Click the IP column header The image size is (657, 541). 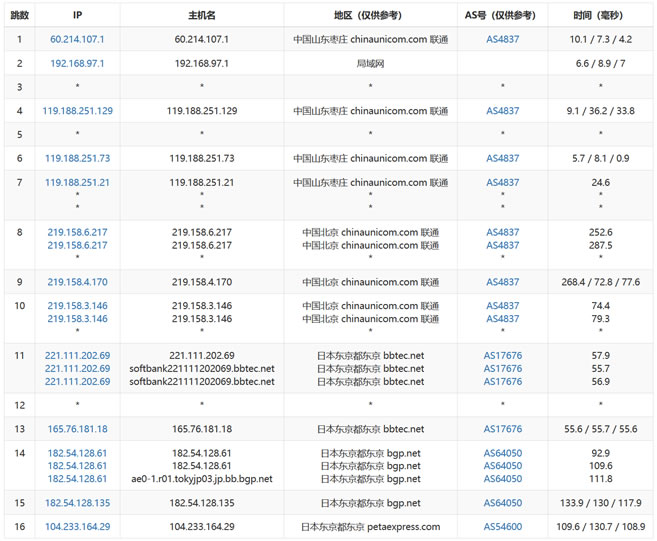[x=78, y=16]
